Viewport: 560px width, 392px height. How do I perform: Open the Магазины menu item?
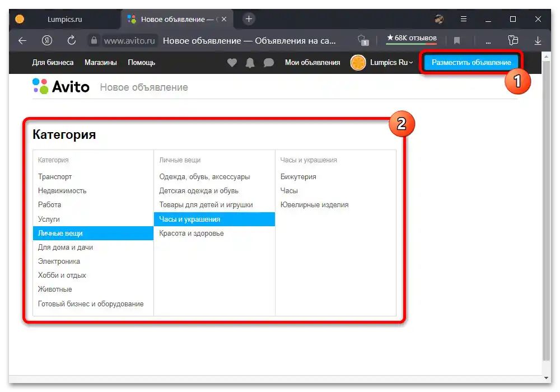tap(101, 63)
